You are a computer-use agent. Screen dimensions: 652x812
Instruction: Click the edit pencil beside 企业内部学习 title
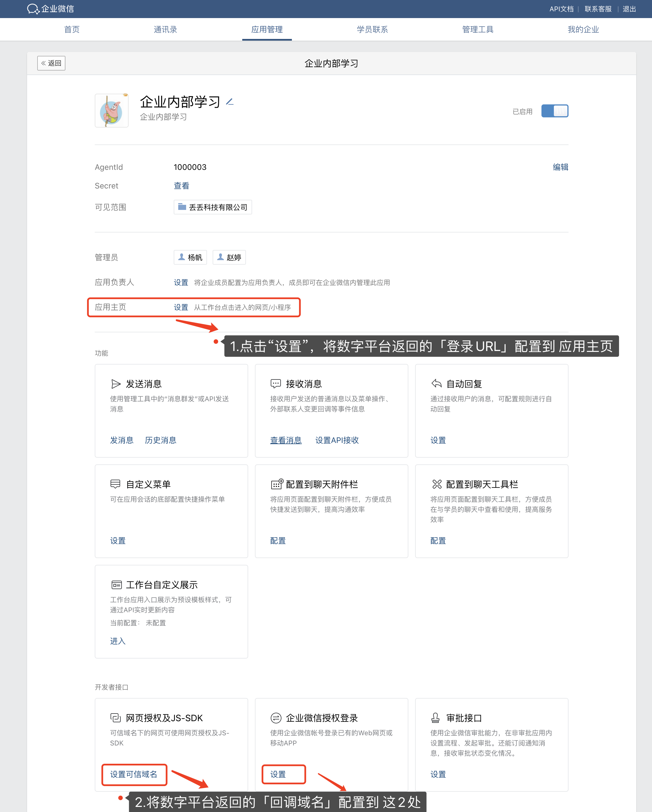230,102
